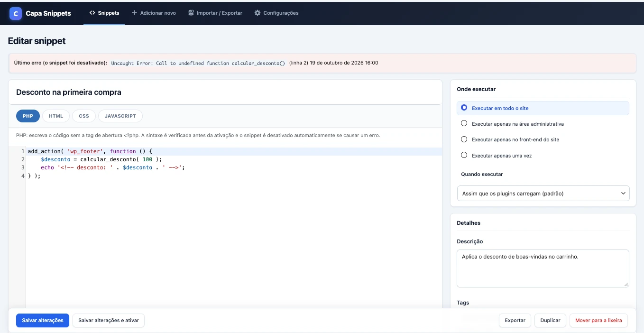Click Salvar alterações button
Viewport: 644px width, 333px height.
[43, 321]
